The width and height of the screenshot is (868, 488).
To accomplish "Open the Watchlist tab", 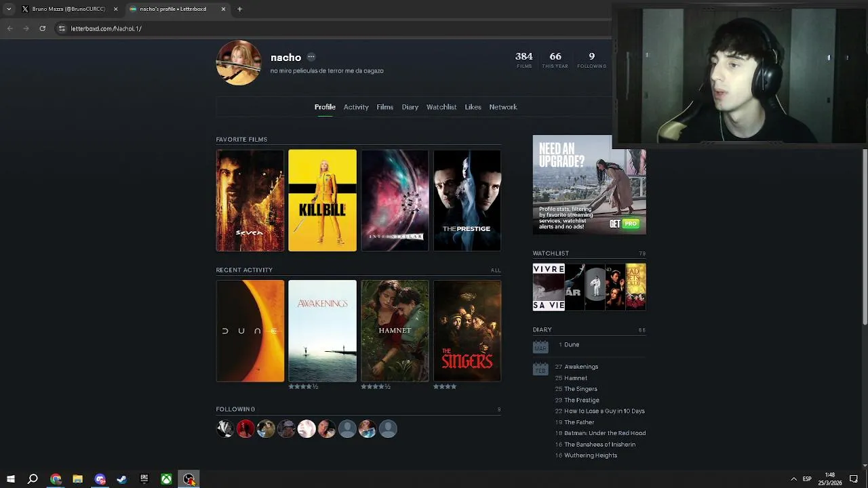I will point(441,107).
